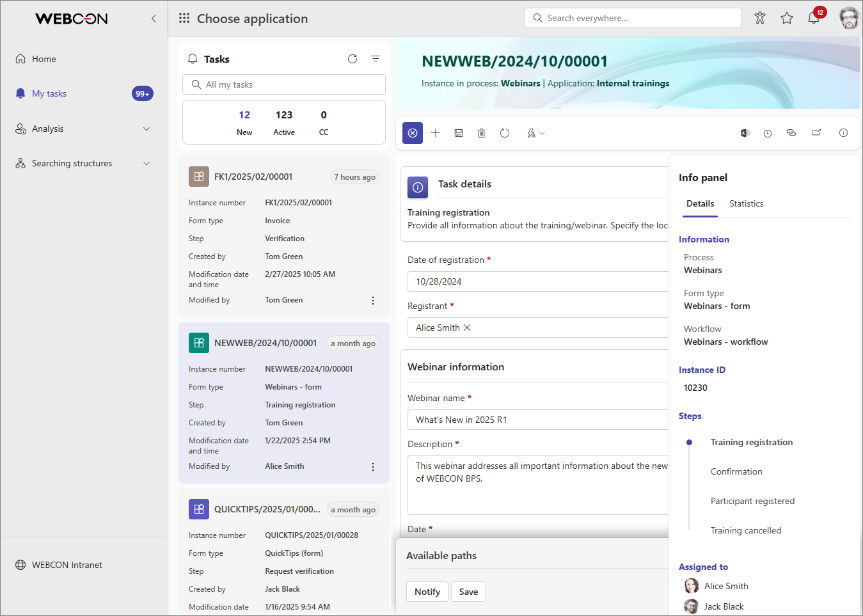Click the Date of registration field
Image resolution: width=863 pixels, height=616 pixels.
pos(538,281)
